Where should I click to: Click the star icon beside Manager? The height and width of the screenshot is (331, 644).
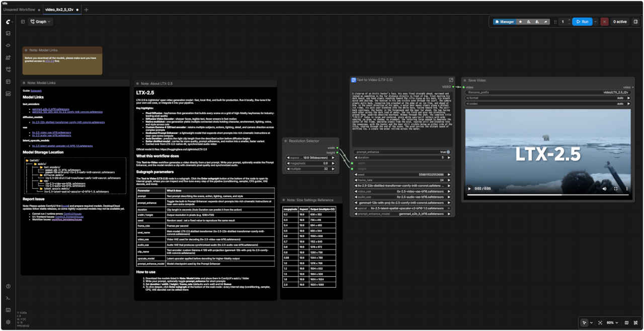pyautogui.click(x=520, y=22)
